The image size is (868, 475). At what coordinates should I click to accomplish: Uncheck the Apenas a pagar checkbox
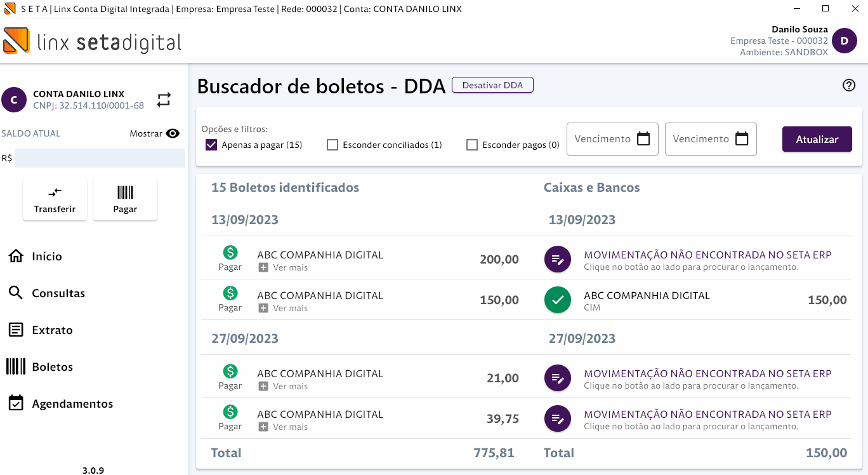(x=212, y=145)
